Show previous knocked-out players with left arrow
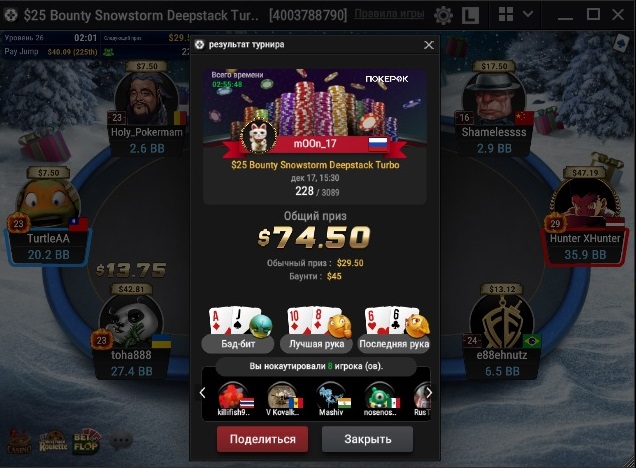 tap(202, 393)
